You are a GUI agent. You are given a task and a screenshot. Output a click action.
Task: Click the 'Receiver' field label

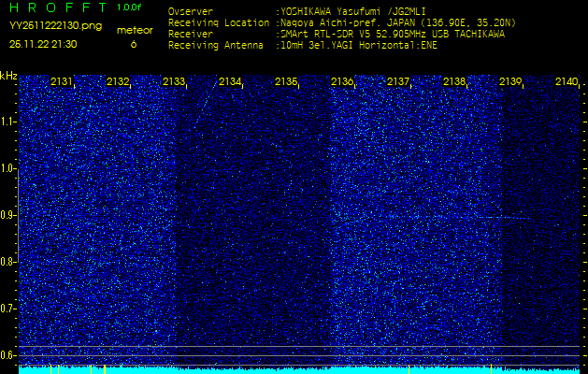(191, 35)
